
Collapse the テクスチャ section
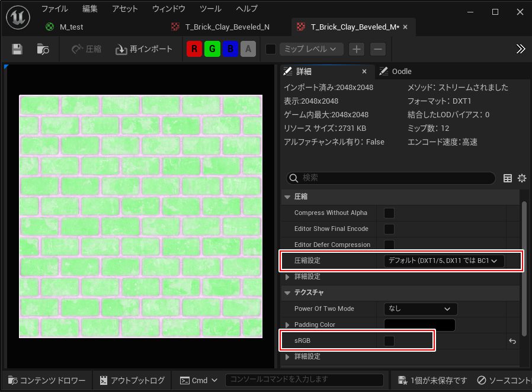pos(288,293)
